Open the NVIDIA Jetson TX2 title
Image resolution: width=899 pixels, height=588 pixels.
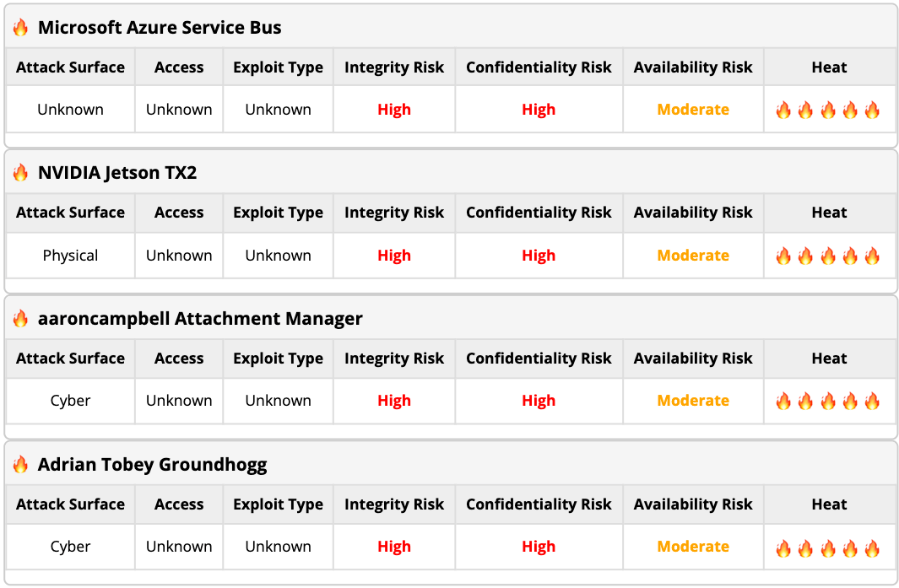click(x=117, y=172)
